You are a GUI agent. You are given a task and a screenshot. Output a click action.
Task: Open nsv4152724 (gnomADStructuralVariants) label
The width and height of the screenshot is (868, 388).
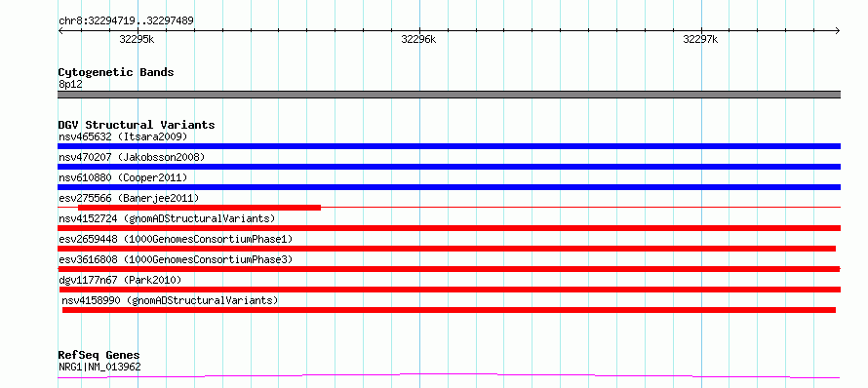tap(167, 218)
